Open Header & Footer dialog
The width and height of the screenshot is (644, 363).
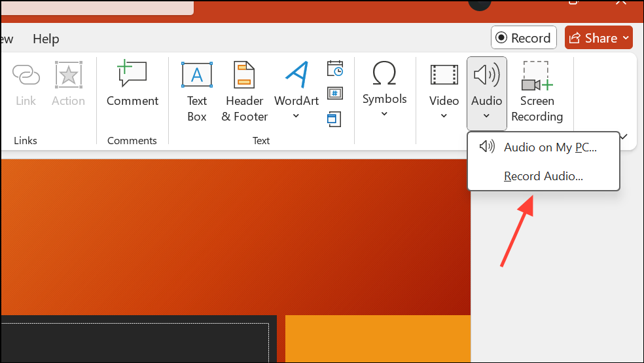tap(244, 91)
